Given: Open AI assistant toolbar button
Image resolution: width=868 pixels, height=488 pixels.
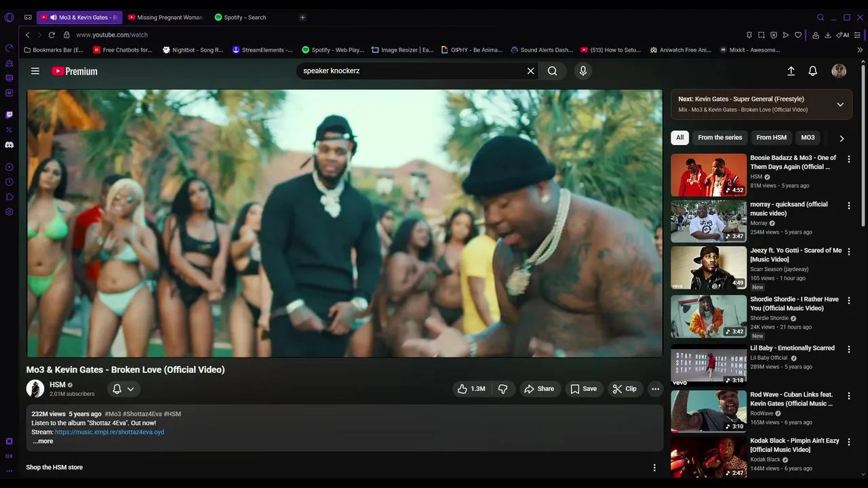Looking at the screenshot, I should point(843,35).
